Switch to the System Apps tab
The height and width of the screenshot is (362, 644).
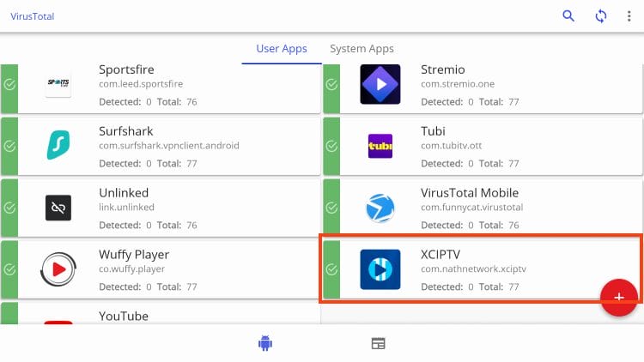[361, 49]
